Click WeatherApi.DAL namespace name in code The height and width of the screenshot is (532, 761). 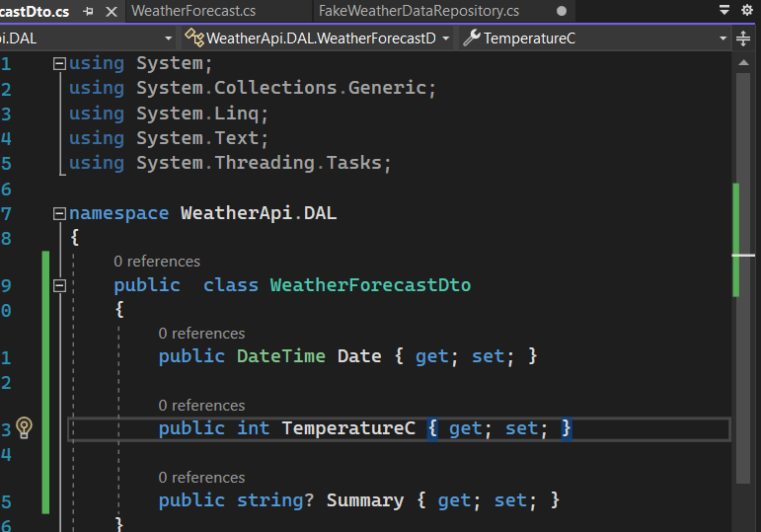click(259, 213)
